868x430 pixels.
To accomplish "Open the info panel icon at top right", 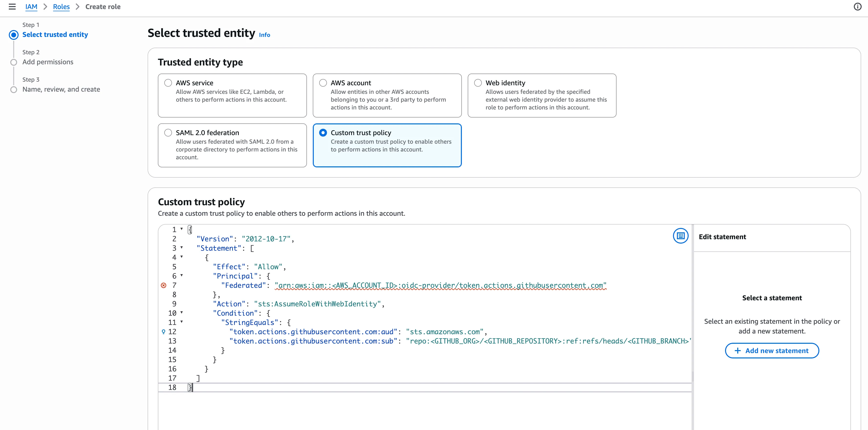I will click(x=857, y=7).
